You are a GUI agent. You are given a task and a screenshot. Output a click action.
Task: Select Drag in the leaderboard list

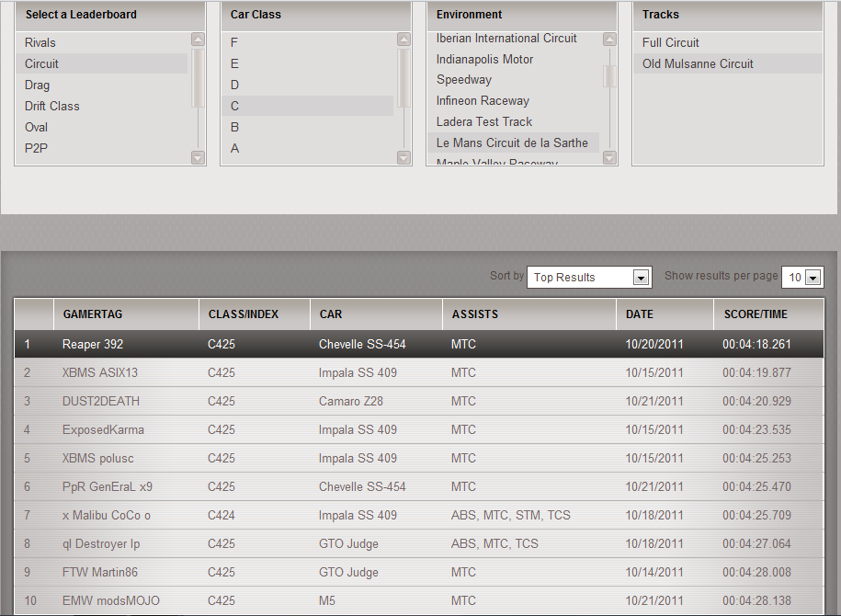(38, 86)
